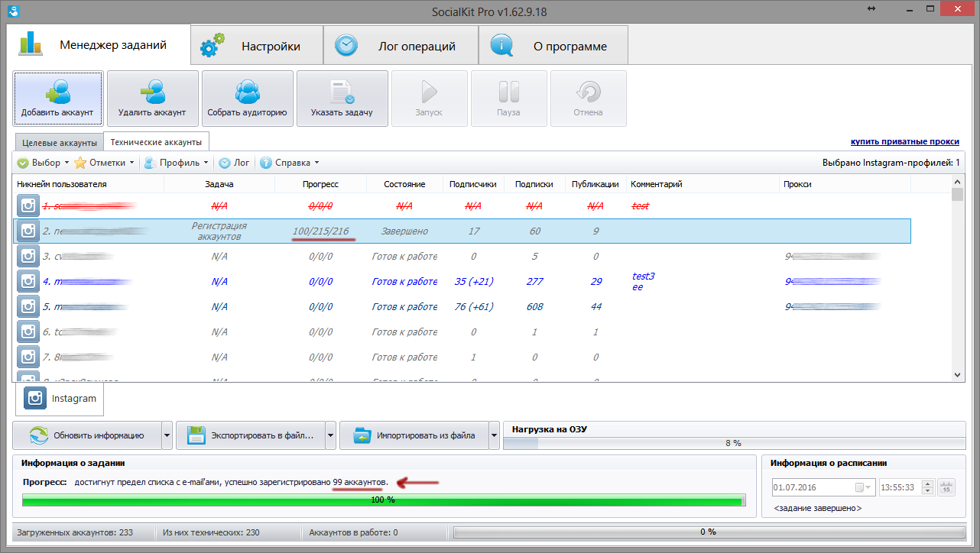
Task: Click the green 100 % task progress bar
Action: (383, 500)
